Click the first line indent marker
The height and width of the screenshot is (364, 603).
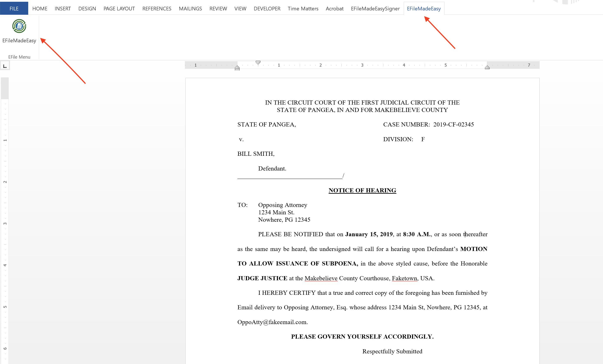[258, 63]
